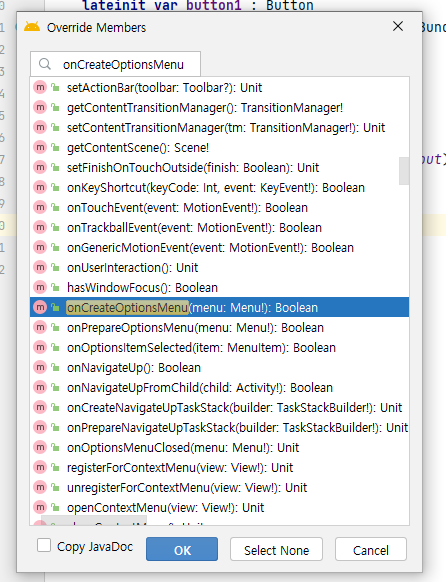Select setFinishOnTouchOutside(finish: Boolean) row
This screenshot has height=582, width=446.
tap(219, 168)
